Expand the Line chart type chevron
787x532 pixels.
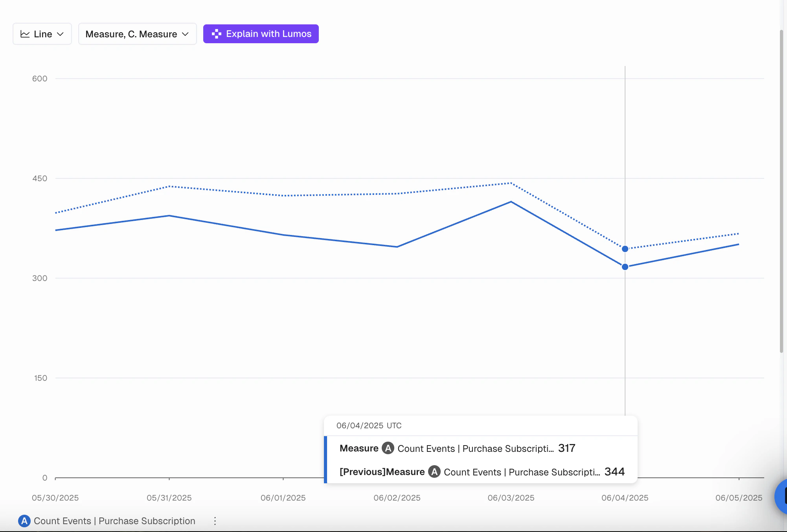[x=60, y=34]
